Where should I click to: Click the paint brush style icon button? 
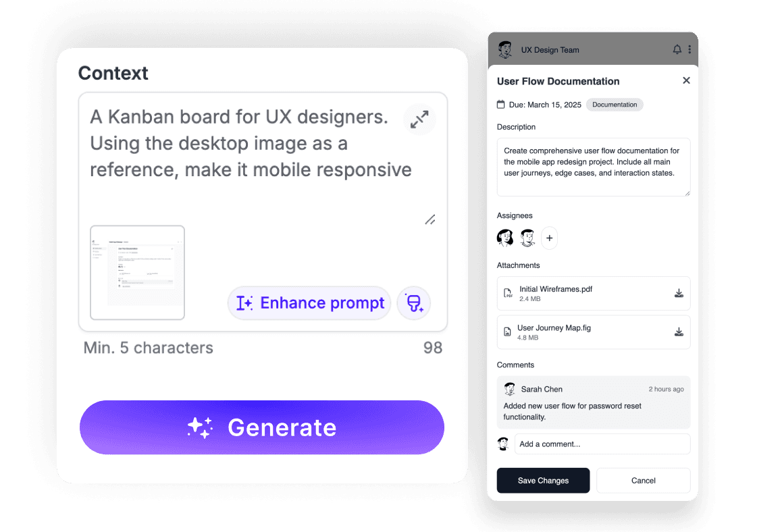click(x=414, y=303)
